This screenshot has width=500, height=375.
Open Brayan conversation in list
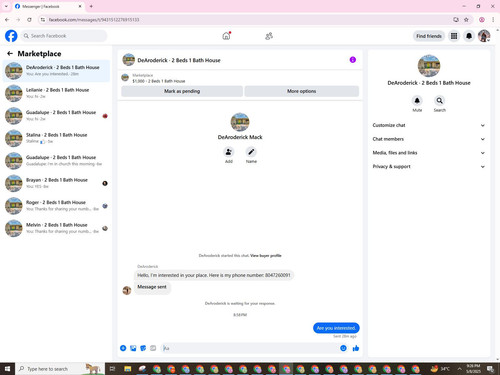(56, 183)
